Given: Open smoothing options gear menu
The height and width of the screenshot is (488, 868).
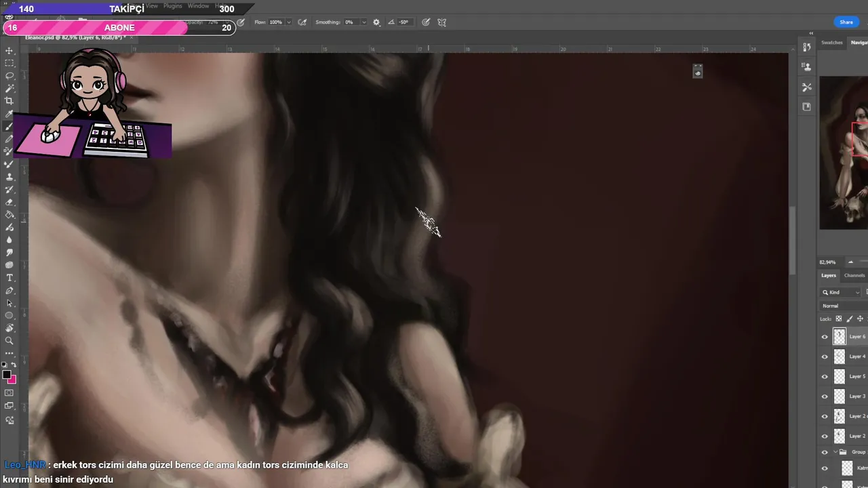Looking at the screenshot, I should [x=376, y=22].
